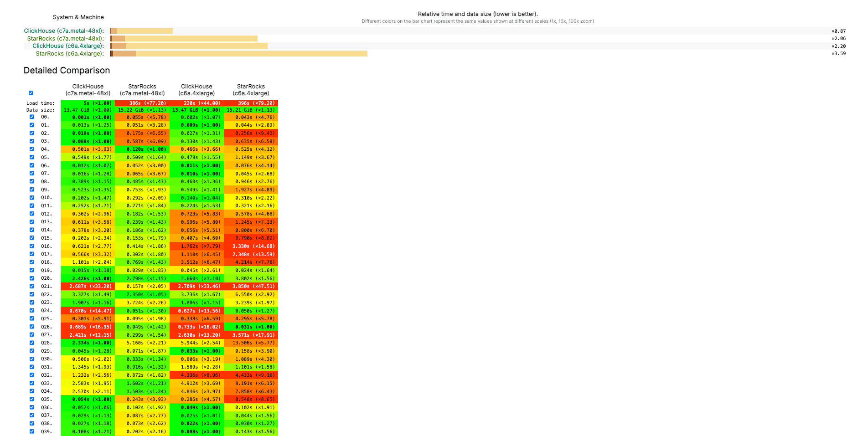Select the StarRocks (c7a.metal-48xl) label
868x436 pixels.
[64, 38]
